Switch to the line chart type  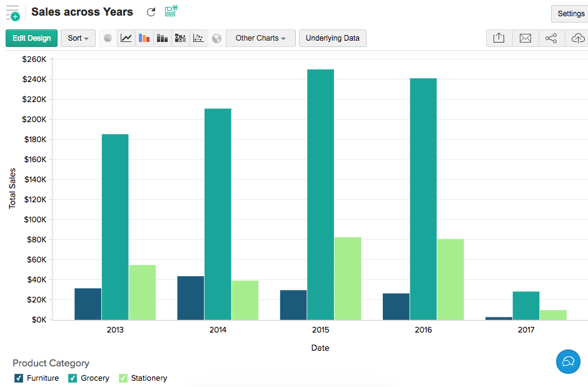(126, 38)
